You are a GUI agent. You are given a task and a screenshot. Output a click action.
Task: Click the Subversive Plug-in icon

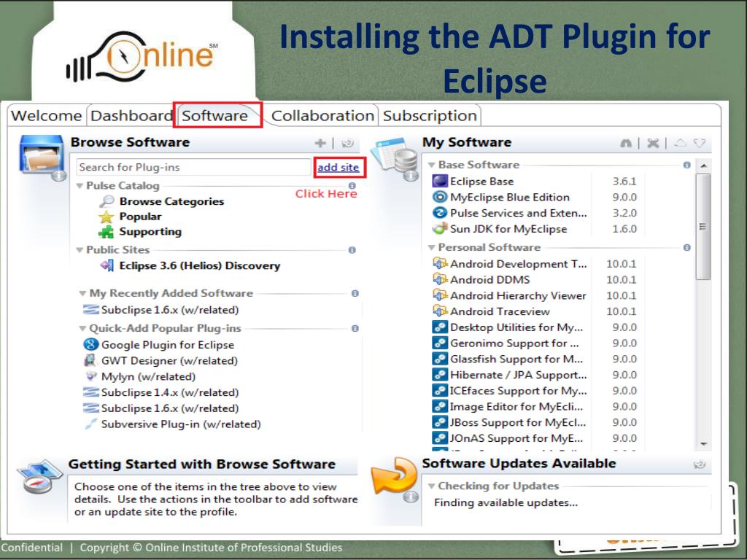tap(90, 424)
